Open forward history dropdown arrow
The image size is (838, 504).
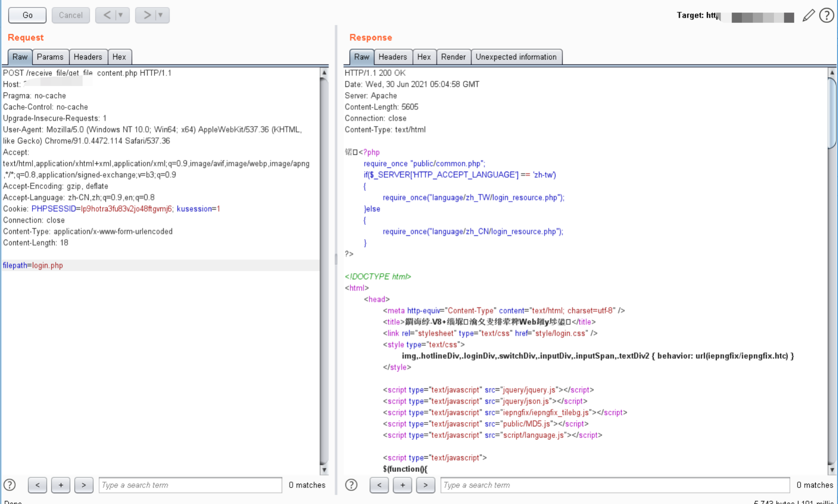pos(161,15)
